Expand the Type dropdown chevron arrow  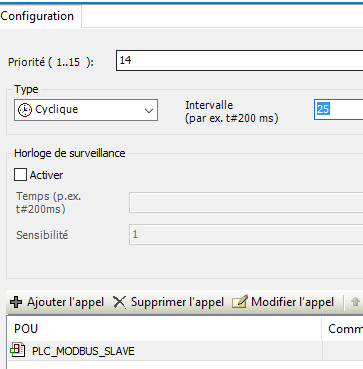pos(149,111)
